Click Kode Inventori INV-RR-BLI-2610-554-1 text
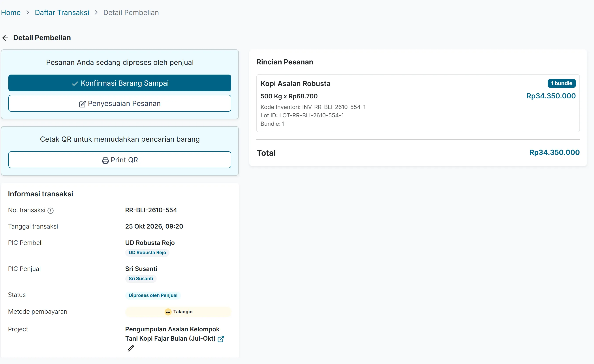The width and height of the screenshot is (594, 364). 313,107
